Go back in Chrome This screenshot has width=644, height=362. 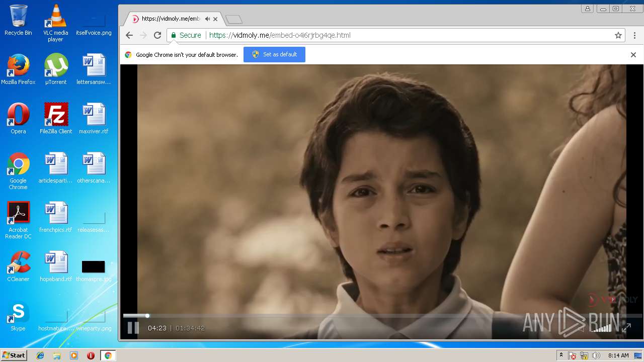click(129, 35)
